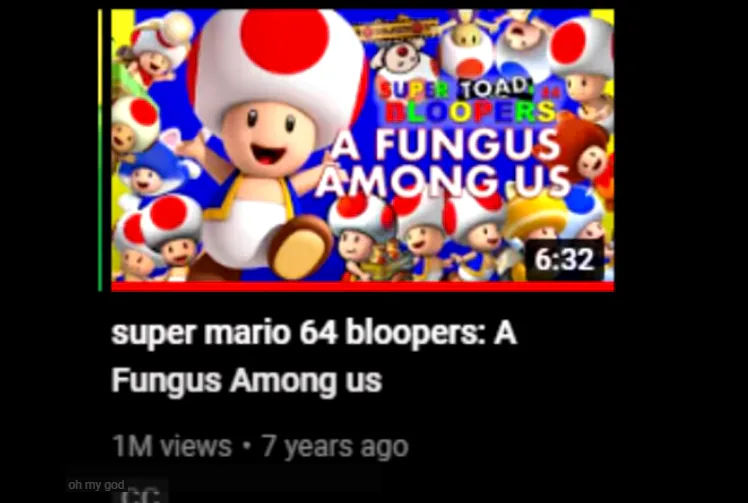Click the big Toad's red cap spot
The height and width of the screenshot is (503, 748).
click(285, 41)
